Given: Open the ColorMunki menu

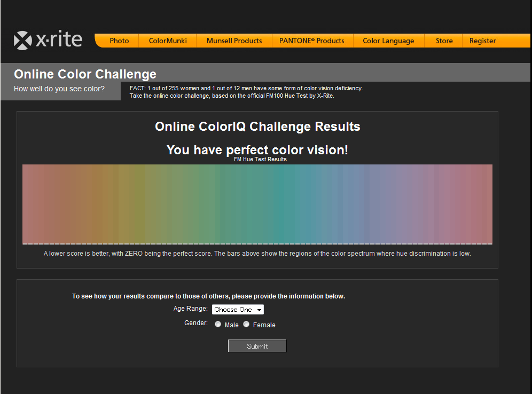Looking at the screenshot, I should (x=168, y=41).
